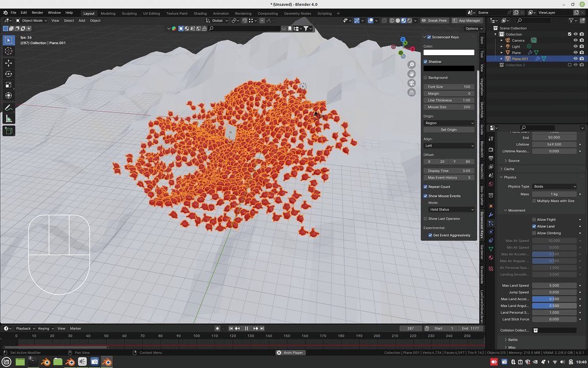
Task: Select the Select Box tool
Action: (9, 40)
